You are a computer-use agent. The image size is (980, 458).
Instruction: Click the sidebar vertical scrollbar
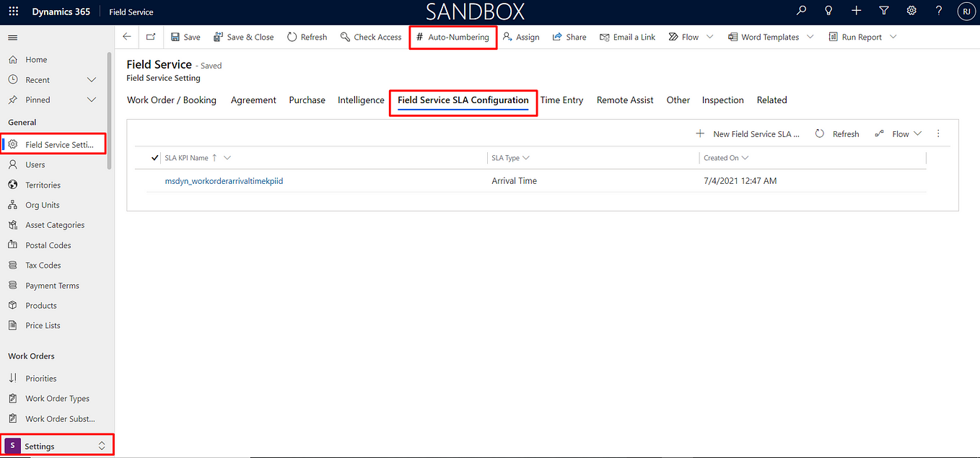point(109,110)
